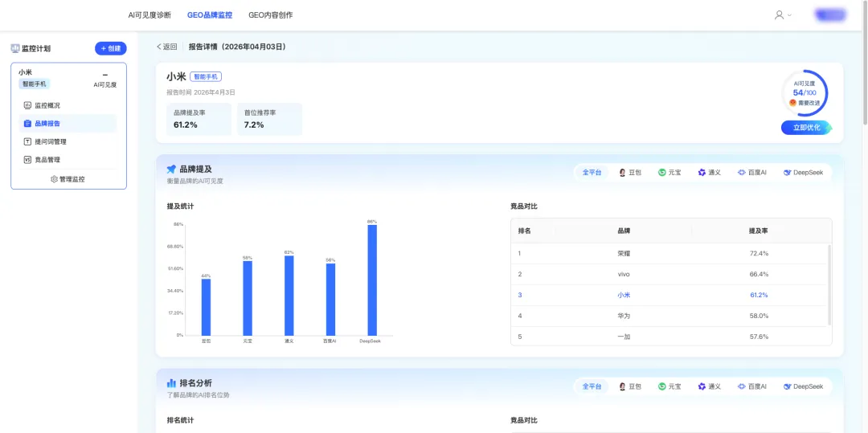Filter 品牌提及 by 百度AI platform

[x=751, y=173]
